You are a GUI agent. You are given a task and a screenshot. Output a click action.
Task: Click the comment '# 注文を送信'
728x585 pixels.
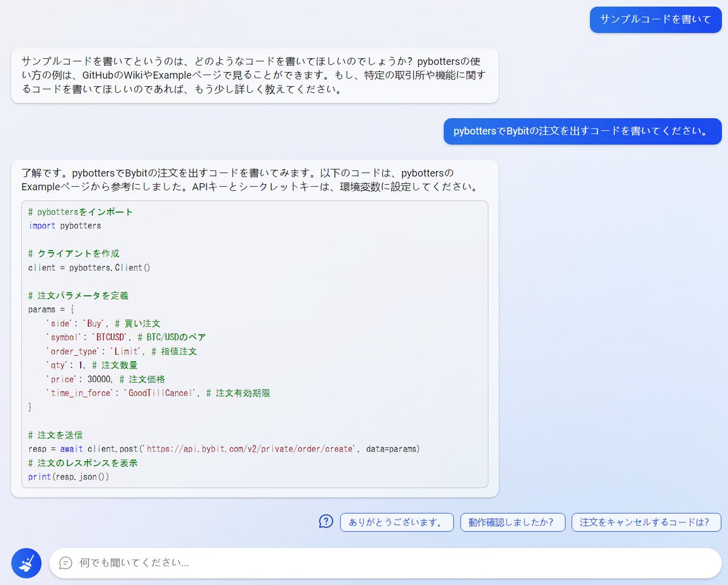(56, 435)
